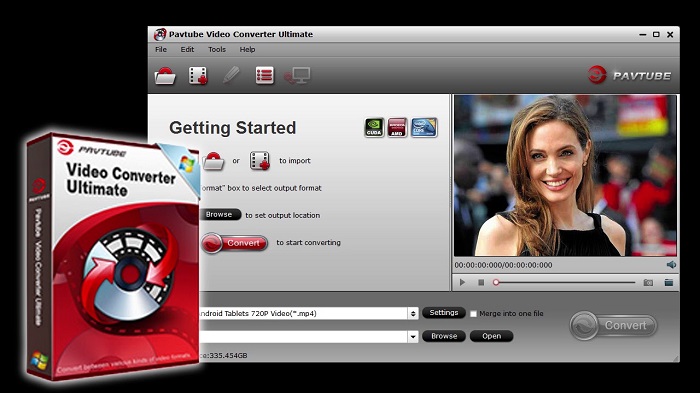The image size is (700, 393).
Task: Click the disc folder icon in Getting Started
Action: [x=213, y=161]
